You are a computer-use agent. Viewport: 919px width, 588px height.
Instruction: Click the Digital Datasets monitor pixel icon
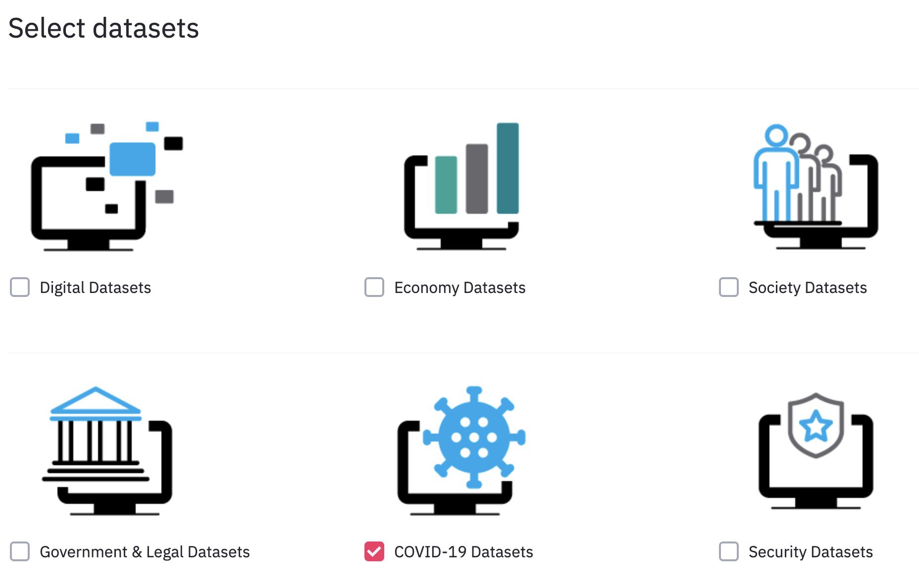point(107,186)
